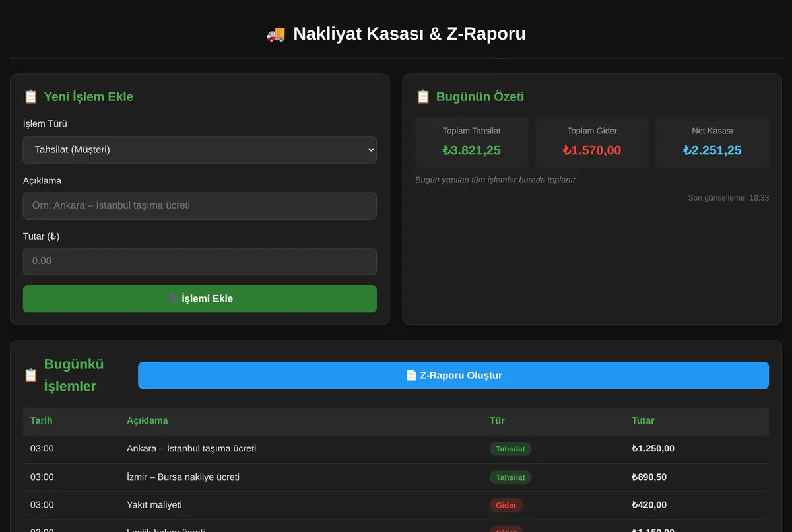Click the Bugünün Özeti heading text

(480, 96)
